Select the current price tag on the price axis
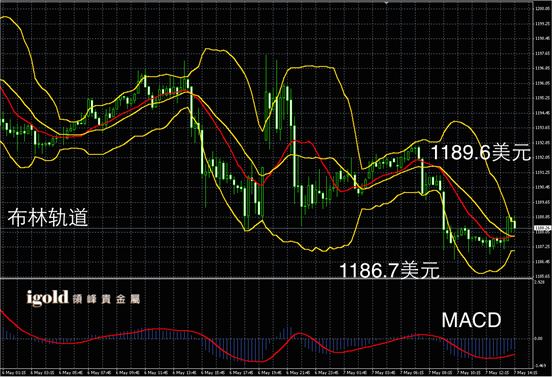 click(542, 228)
